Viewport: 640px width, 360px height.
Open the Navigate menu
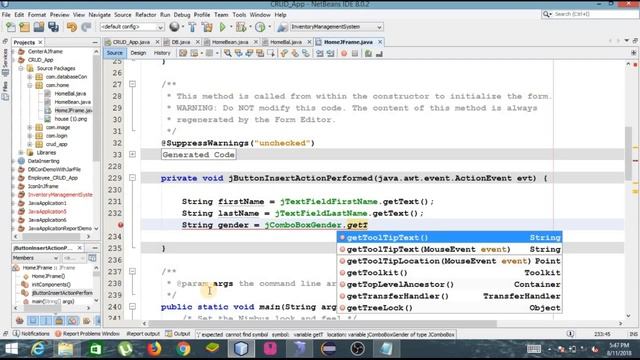point(100,15)
